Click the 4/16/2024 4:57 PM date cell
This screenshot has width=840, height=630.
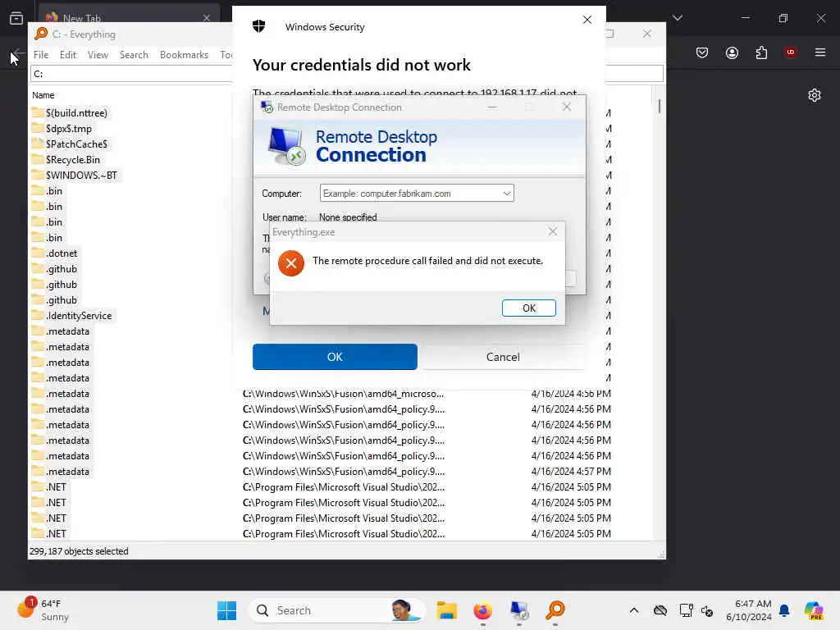(571, 472)
